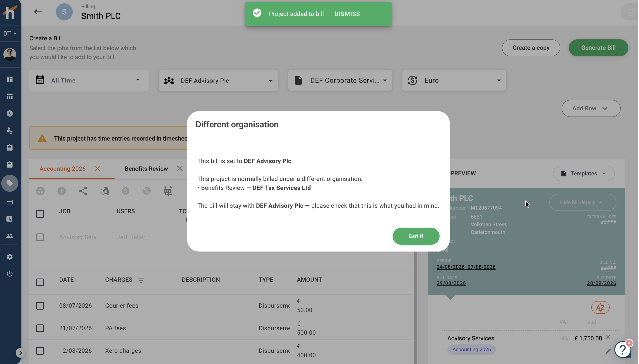Image resolution: width=639 pixels, height=364 pixels.
Task: Click the bill date 29/08/2026 link
Action: coord(451,283)
